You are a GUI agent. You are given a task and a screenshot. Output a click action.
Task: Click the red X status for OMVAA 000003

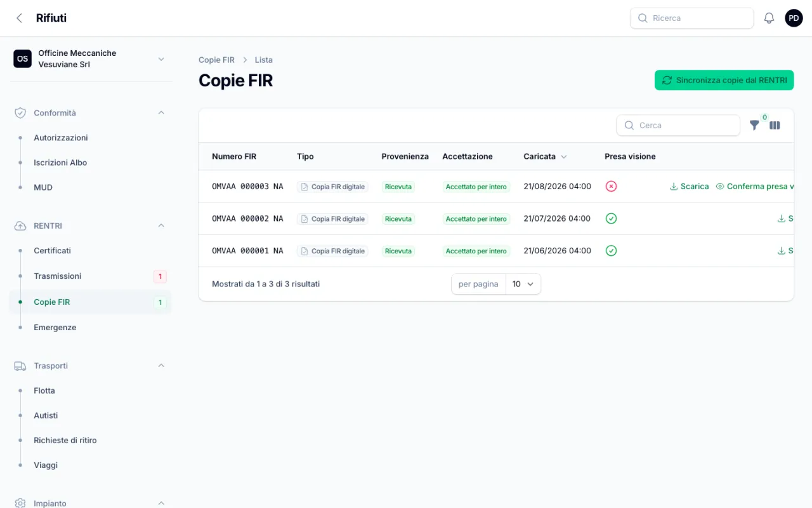(611, 187)
